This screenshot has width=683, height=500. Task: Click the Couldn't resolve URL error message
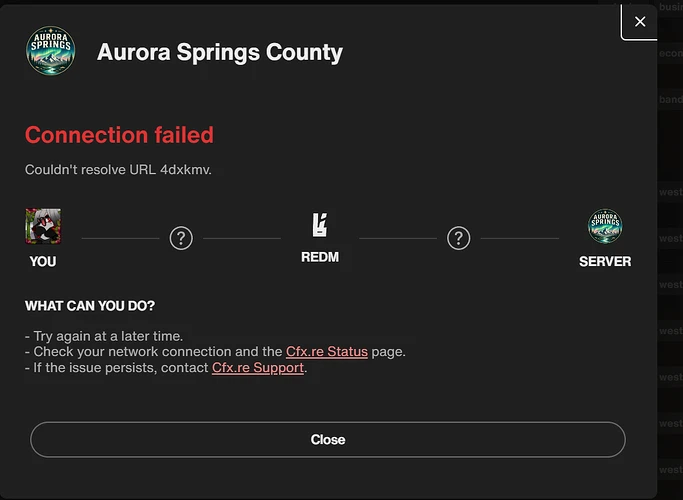pos(118,169)
